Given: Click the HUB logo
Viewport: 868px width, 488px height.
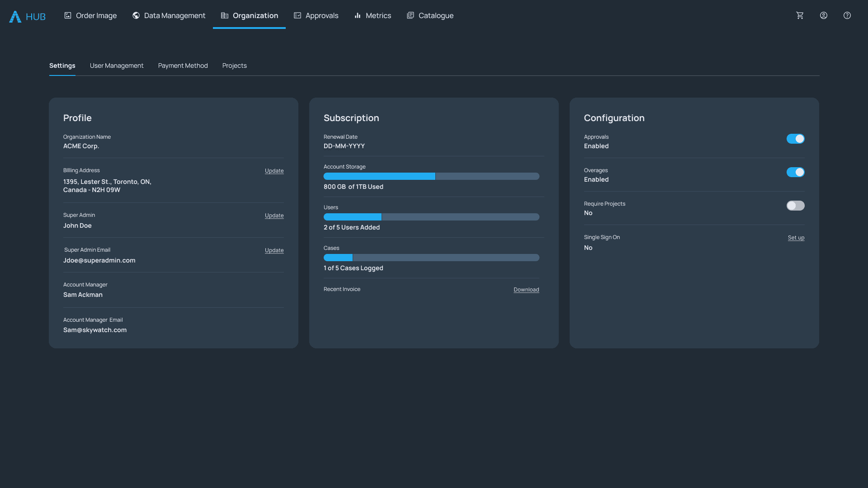Looking at the screenshot, I should coord(27,16).
